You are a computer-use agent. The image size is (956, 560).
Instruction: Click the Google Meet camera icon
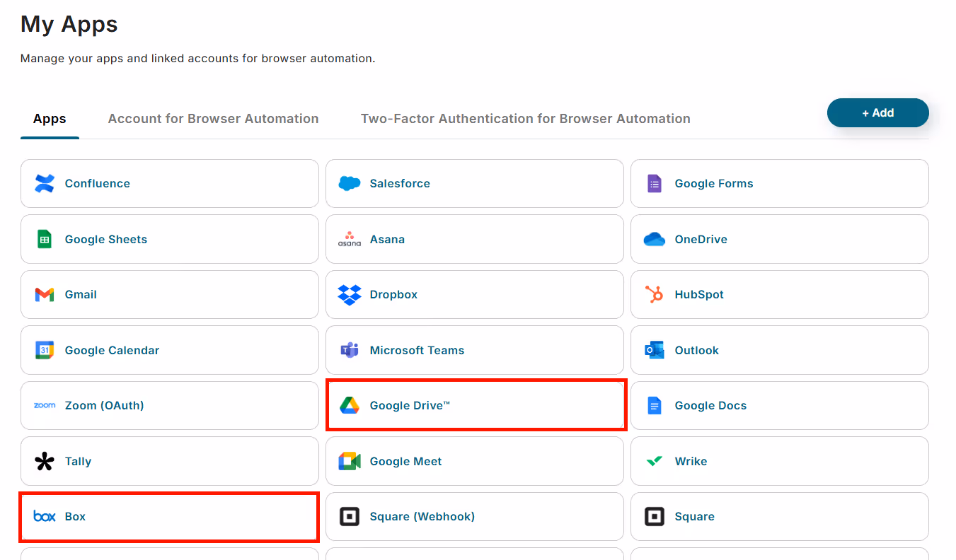point(350,461)
